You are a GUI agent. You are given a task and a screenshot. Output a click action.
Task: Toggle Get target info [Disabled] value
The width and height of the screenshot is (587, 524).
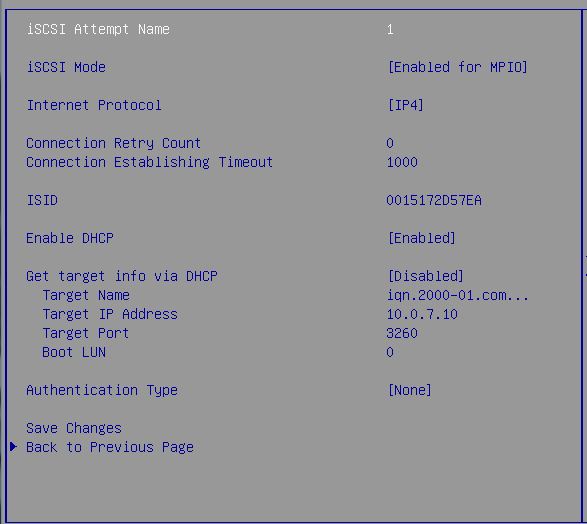[x=426, y=276]
